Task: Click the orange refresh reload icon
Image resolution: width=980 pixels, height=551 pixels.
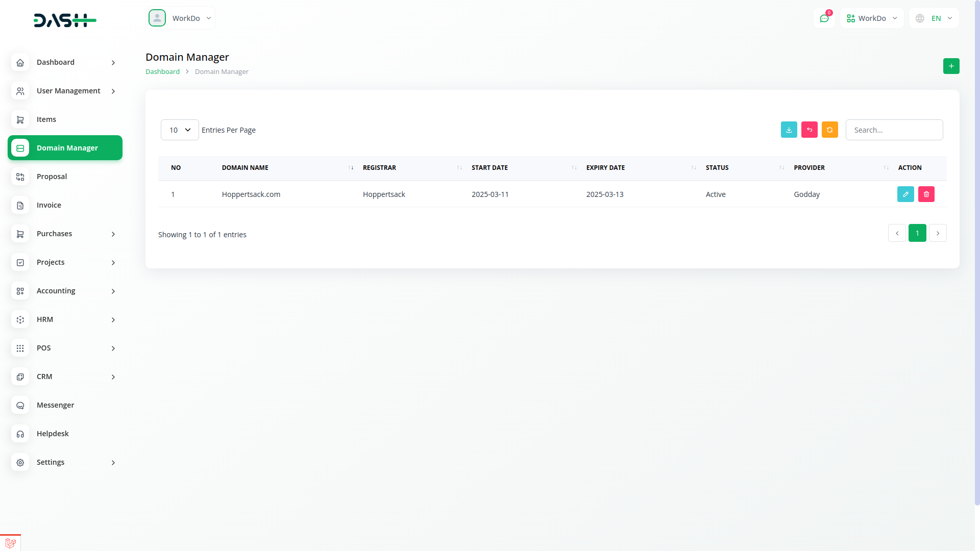Action: (x=829, y=130)
